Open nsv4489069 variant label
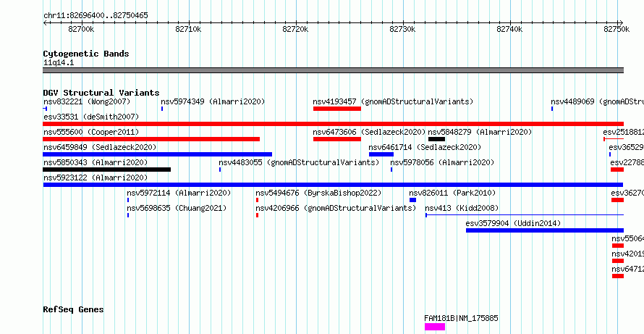This screenshot has width=644, height=334. click(597, 101)
